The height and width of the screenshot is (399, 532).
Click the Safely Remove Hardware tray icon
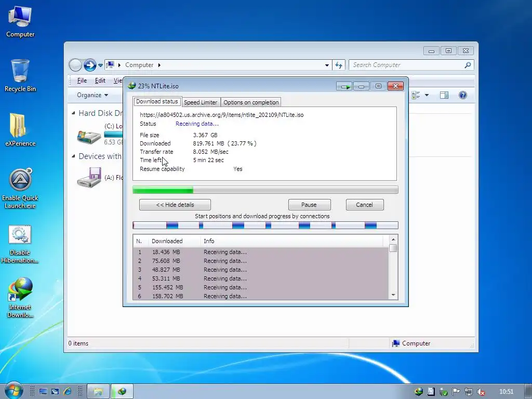click(x=444, y=392)
